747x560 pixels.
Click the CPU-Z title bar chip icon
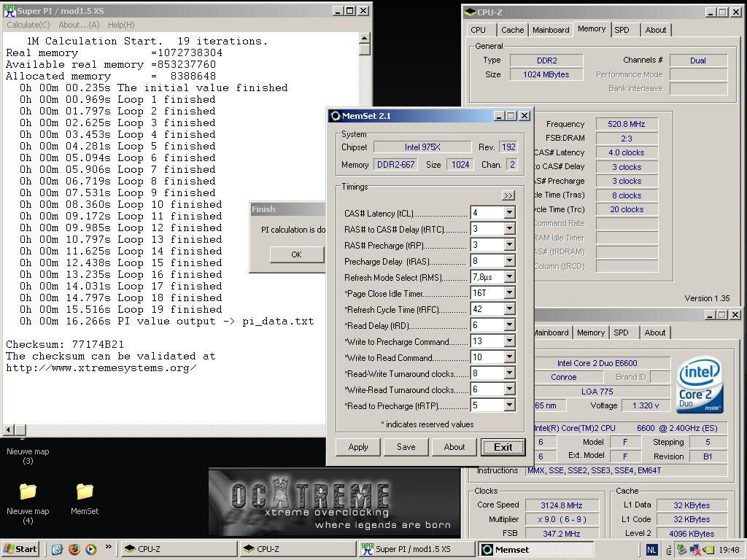click(470, 12)
